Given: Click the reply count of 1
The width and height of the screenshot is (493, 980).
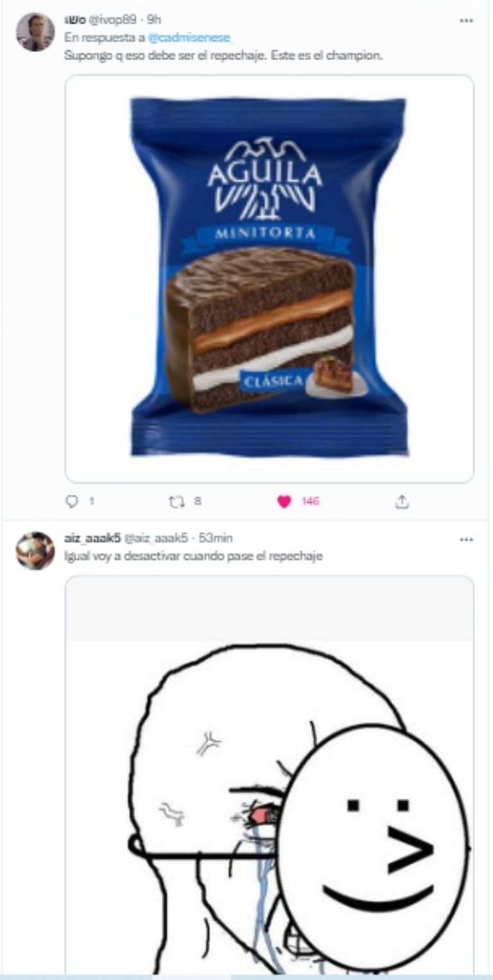Looking at the screenshot, I should pyautogui.click(x=91, y=502).
